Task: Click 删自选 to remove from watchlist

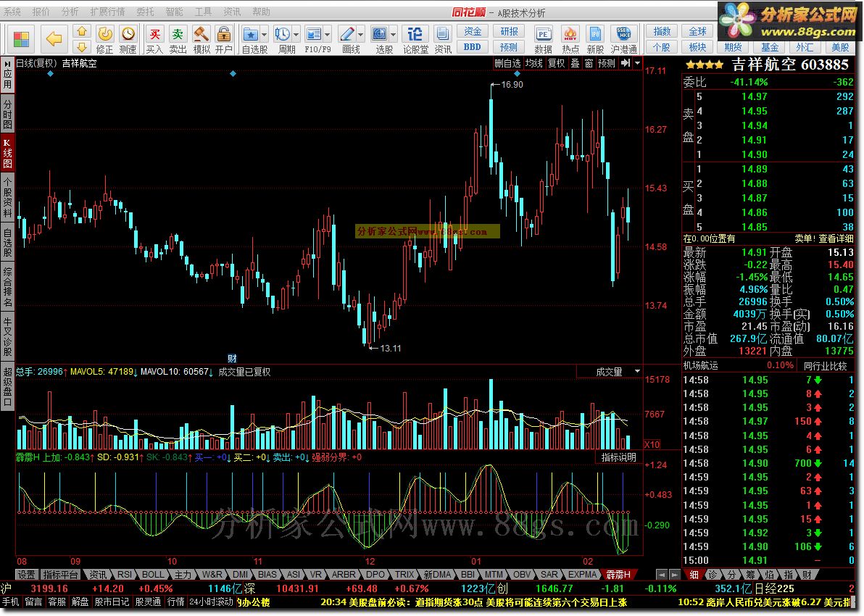Action: 507,63
